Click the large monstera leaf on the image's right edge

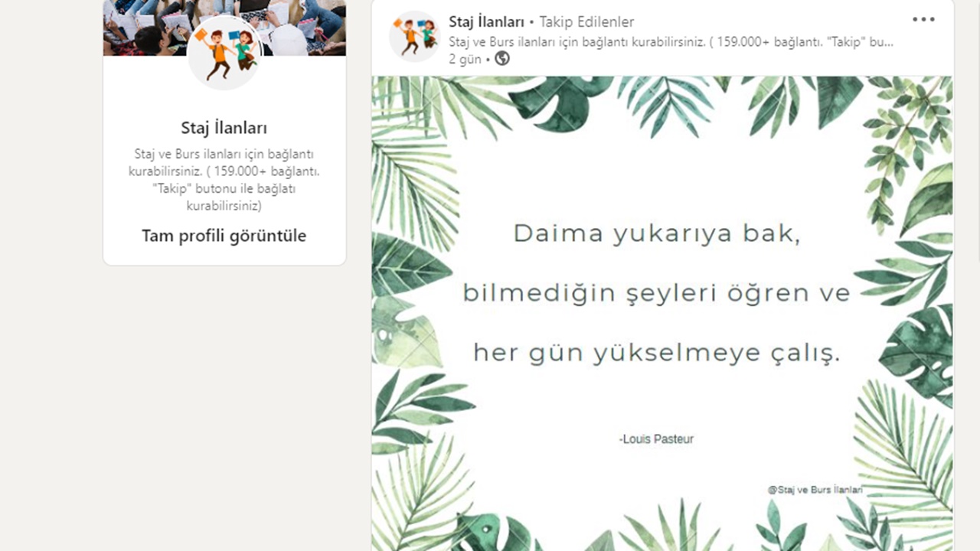919,352
